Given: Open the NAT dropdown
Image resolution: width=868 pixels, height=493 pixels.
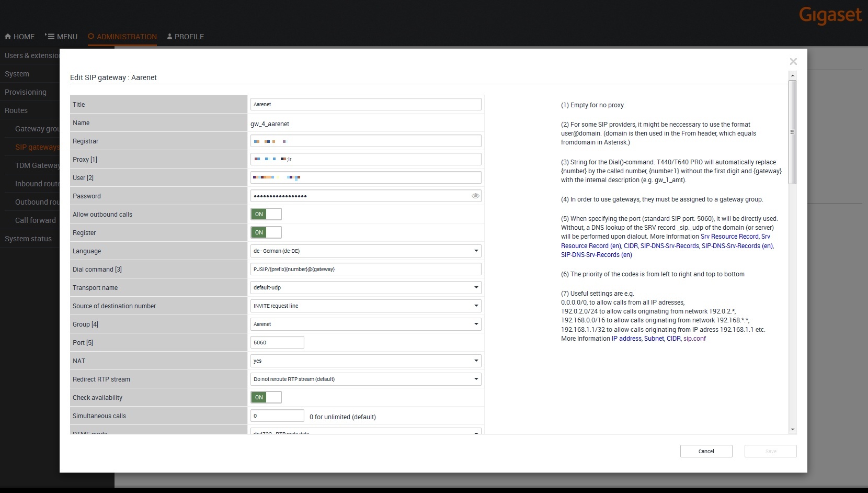Looking at the screenshot, I should (x=366, y=361).
